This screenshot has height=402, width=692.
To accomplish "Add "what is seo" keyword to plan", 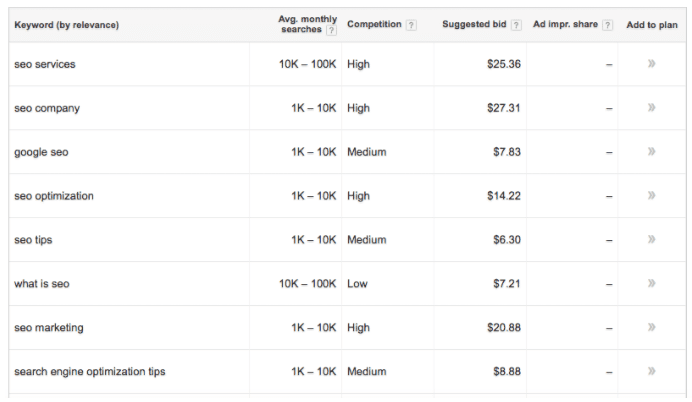I will [x=651, y=284].
